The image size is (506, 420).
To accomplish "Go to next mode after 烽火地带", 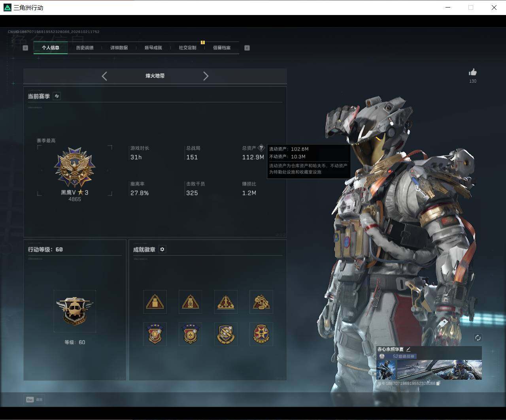I will tap(206, 76).
